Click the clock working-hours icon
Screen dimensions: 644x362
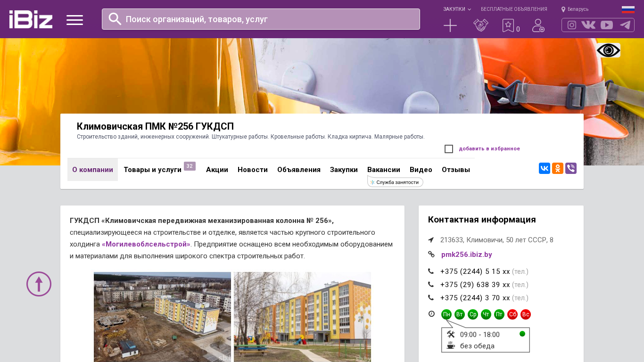point(431,314)
